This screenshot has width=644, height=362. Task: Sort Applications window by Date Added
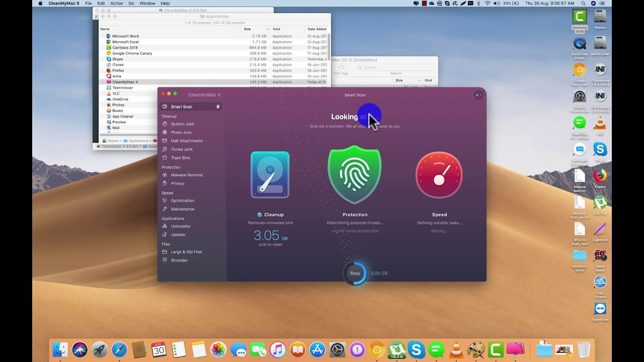point(317,29)
